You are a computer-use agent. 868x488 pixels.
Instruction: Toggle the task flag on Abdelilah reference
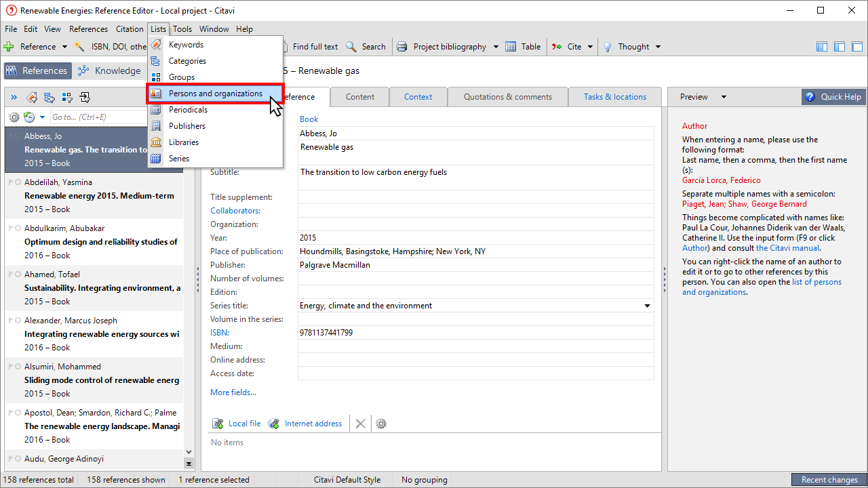[10, 182]
